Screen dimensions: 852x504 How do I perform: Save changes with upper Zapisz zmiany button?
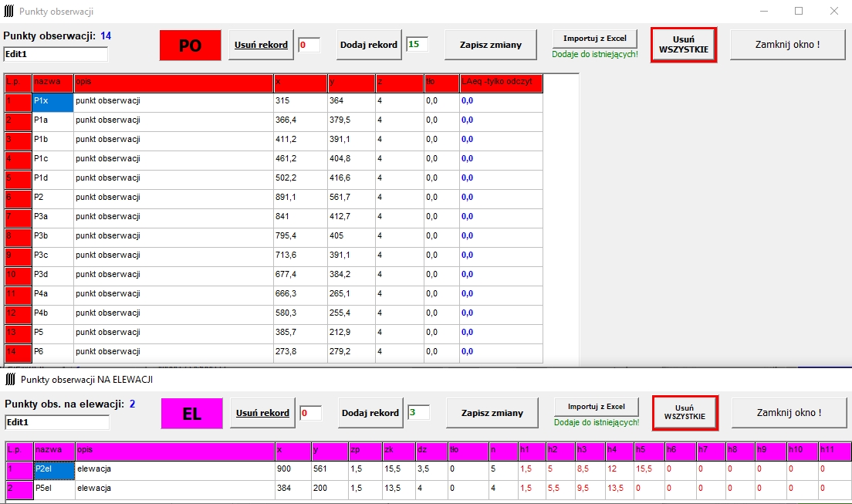(x=490, y=45)
